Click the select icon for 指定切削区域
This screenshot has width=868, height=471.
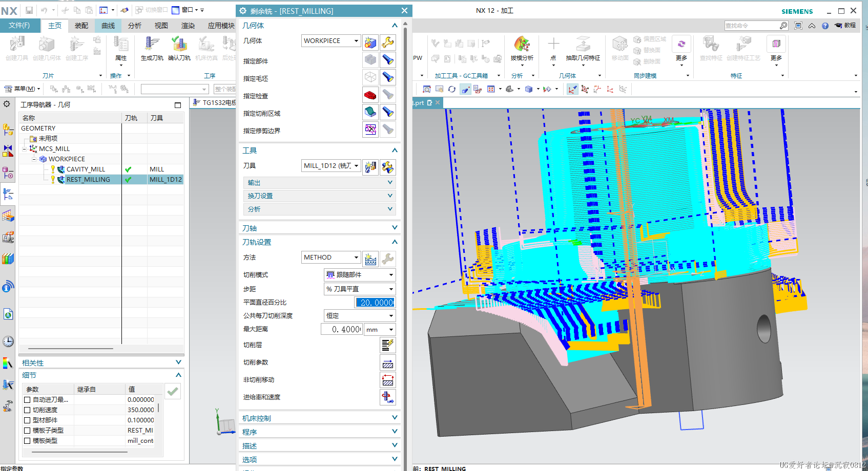370,112
